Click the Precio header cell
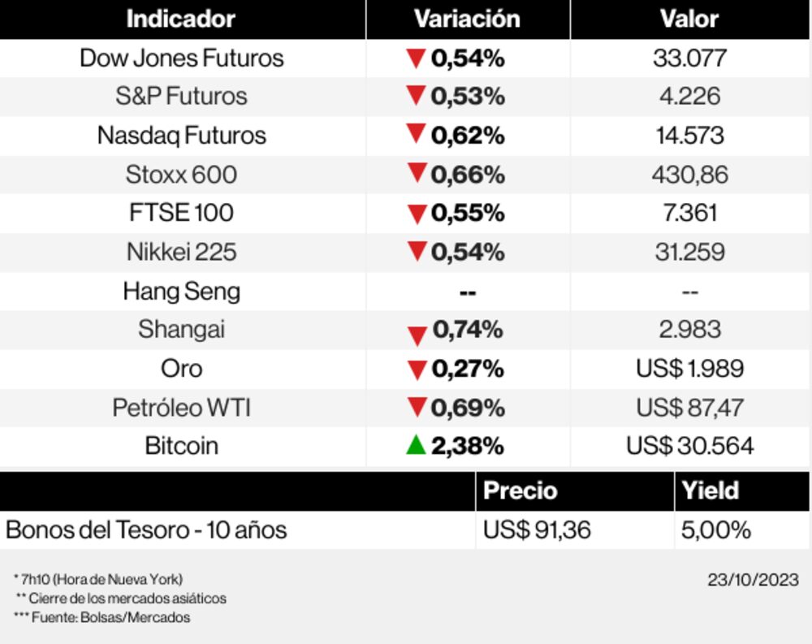This screenshot has height=644, width=812. point(520,491)
